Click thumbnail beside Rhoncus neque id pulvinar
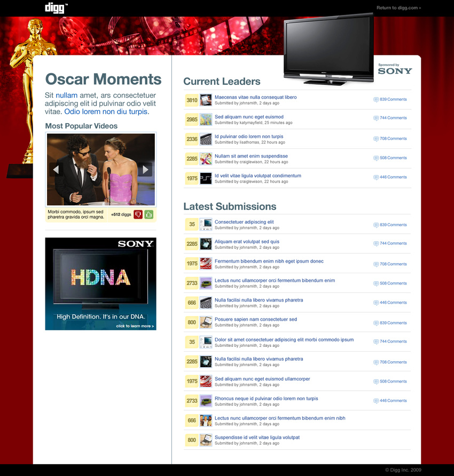Viewport: 454px width, 476px height. pyautogui.click(x=206, y=401)
